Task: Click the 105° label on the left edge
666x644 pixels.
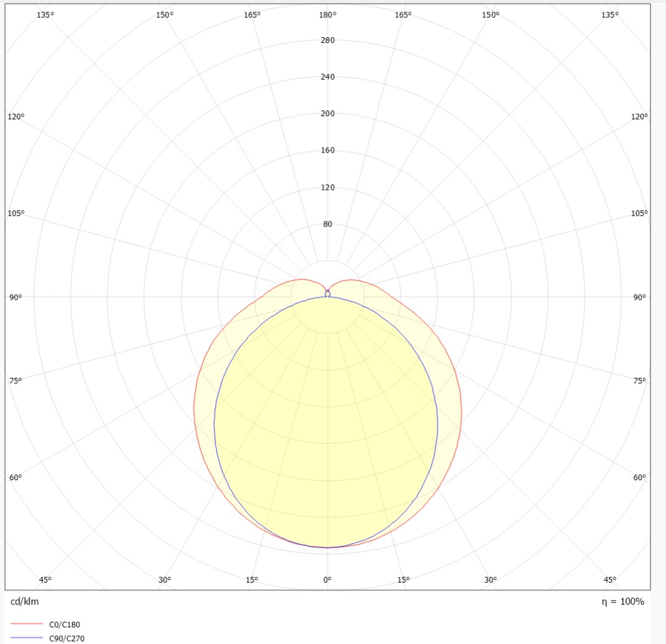Action: click(x=16, y=213)
